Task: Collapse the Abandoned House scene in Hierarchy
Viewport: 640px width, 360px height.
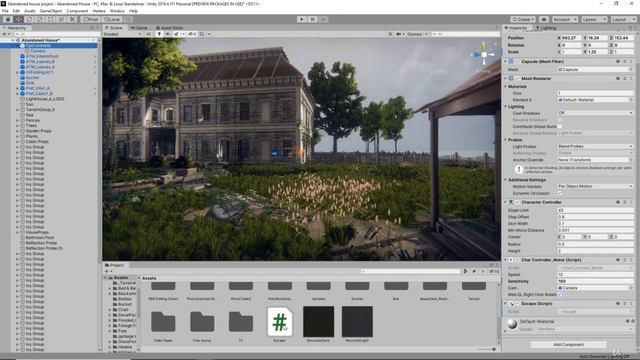Action: (x=13, y=40)
